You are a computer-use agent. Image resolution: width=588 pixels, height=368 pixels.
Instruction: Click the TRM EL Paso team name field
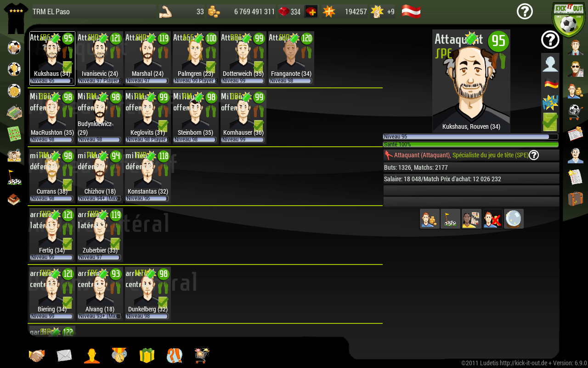tap(94, 11)
